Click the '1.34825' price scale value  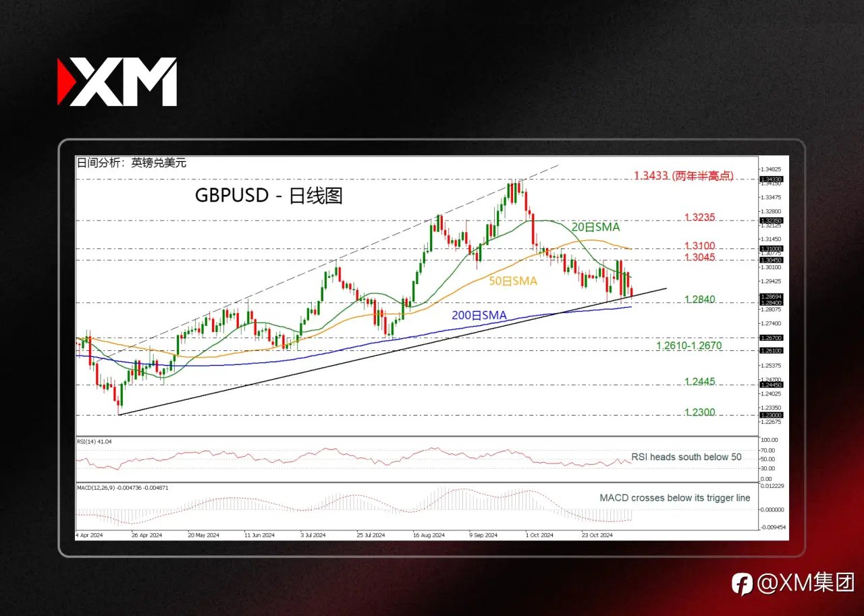point(771,169)
